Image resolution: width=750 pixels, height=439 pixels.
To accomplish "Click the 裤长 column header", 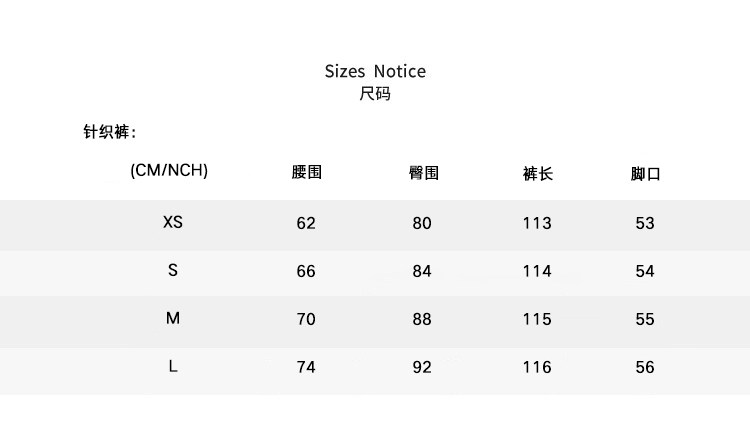I will click(x=537, y=174).
